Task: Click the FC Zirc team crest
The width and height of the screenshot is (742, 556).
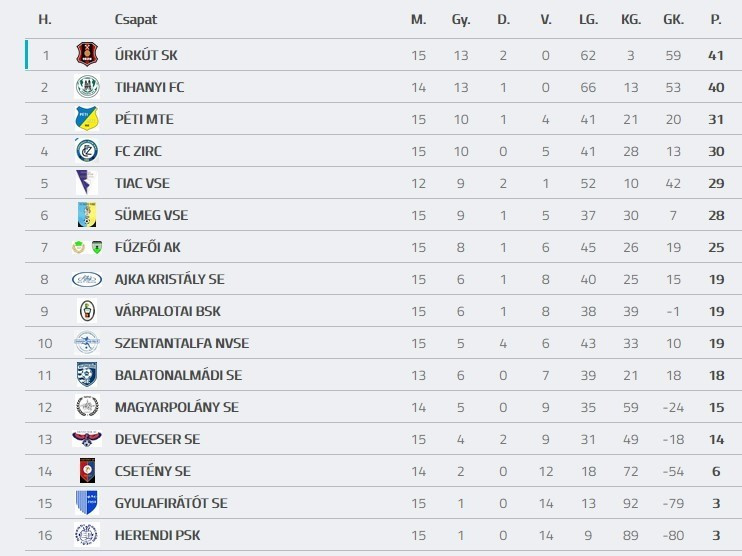Action: (x=87, y=151)
